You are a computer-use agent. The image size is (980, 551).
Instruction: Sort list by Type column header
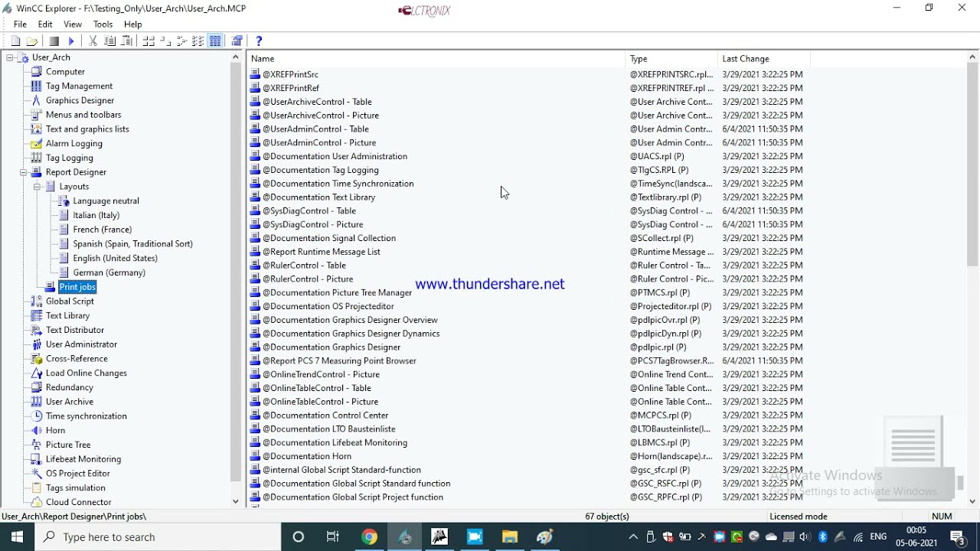tap(671, 59)
